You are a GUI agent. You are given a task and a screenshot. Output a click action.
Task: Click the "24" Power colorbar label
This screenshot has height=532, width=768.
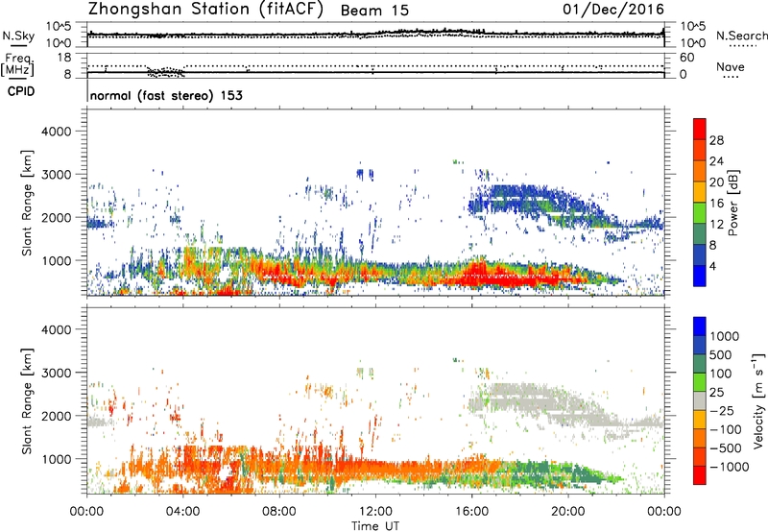716,161
